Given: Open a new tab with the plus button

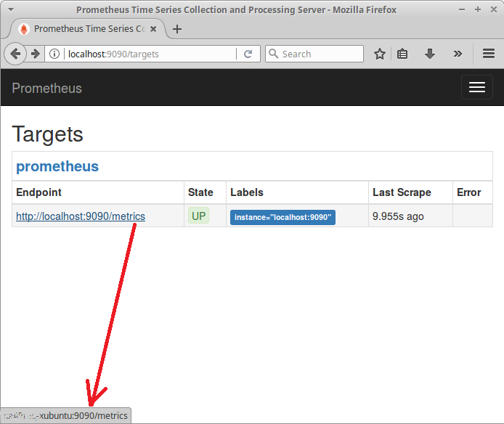Looking at the screenshot, I should [x=177, y=29].
